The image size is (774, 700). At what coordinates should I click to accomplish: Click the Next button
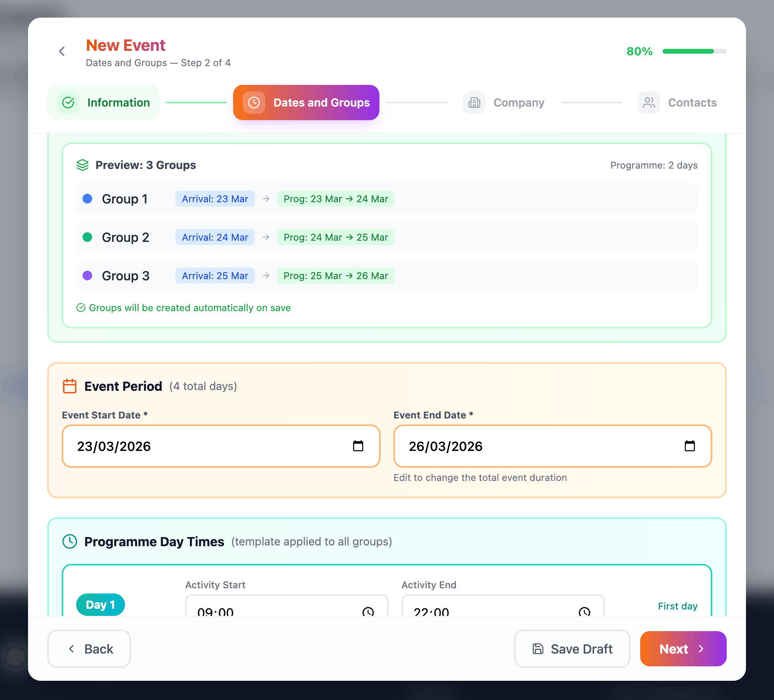[683, 649]
